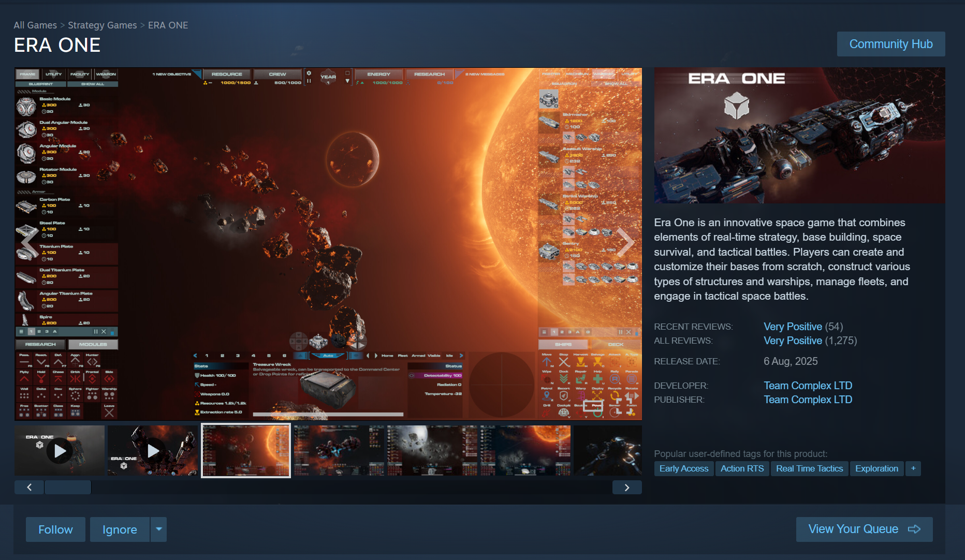Click the Patrol command icon
The width and height of the screenshot is (965, 560).
pos(547,395)
